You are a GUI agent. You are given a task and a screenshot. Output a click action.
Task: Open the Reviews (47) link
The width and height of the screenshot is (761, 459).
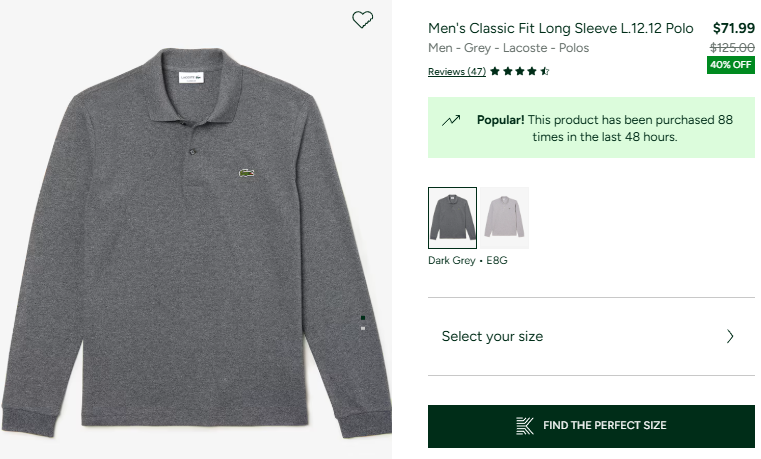(x=456, y=72)
